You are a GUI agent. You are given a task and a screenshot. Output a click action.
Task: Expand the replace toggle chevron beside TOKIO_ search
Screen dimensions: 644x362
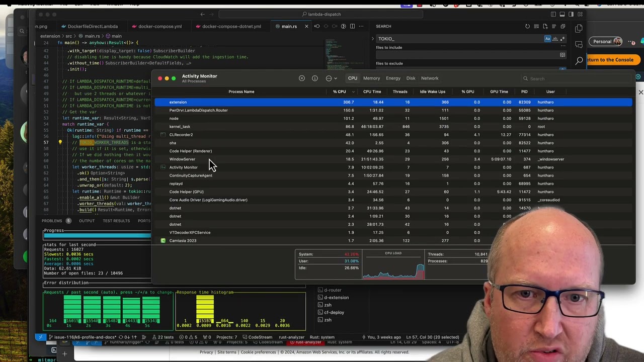point(373,39)
